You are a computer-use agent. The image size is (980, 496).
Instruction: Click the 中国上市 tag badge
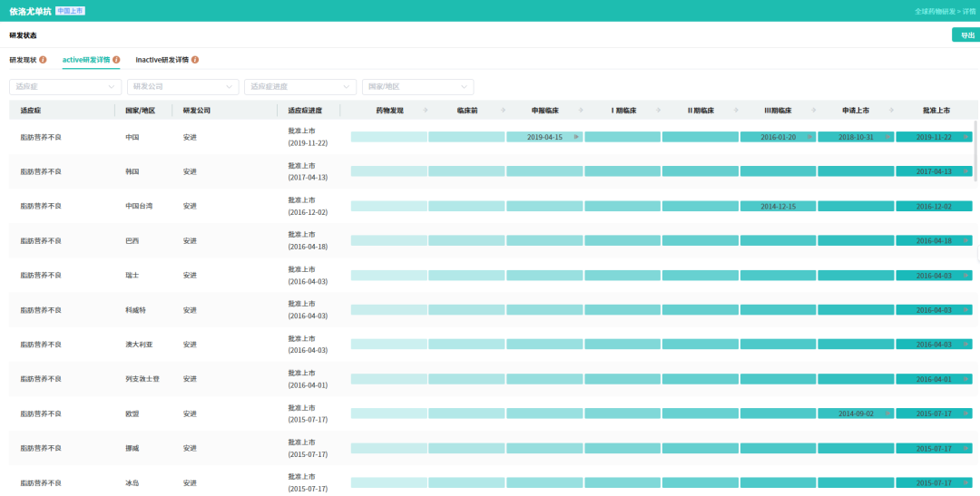point(70,11)
